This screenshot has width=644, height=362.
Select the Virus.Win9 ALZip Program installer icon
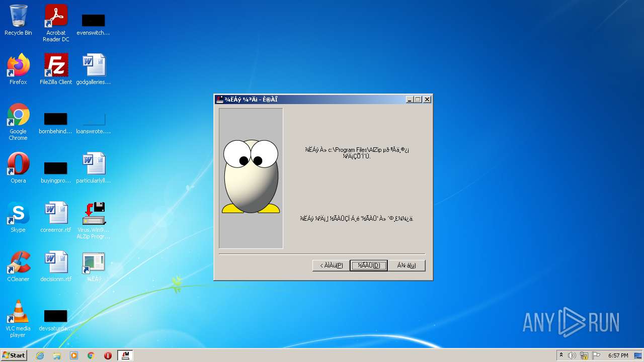(x=93, y=220)
